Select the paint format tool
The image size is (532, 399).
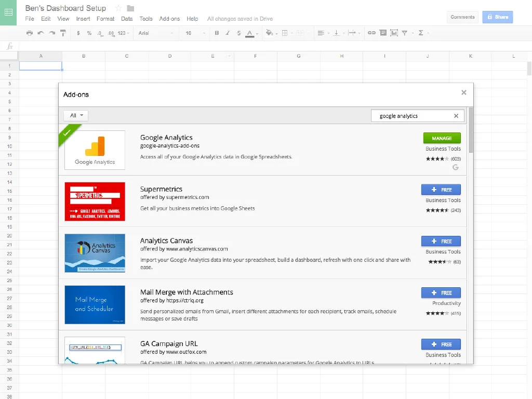click(62, 33)
